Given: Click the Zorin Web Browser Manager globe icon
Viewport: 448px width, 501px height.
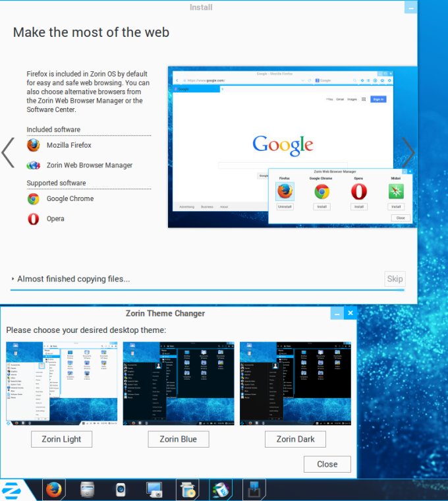Looking at the screenshot, I should [33, 165].
